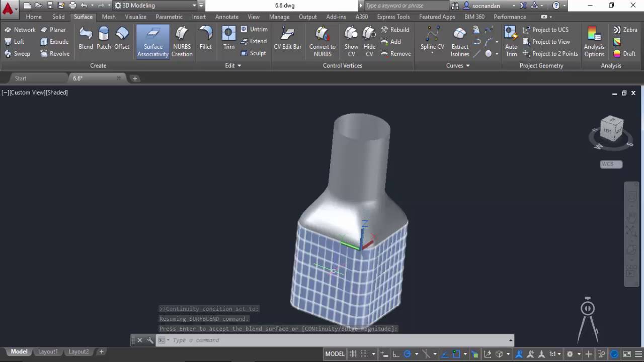Select the Offset surface tool

pos(122,39)
